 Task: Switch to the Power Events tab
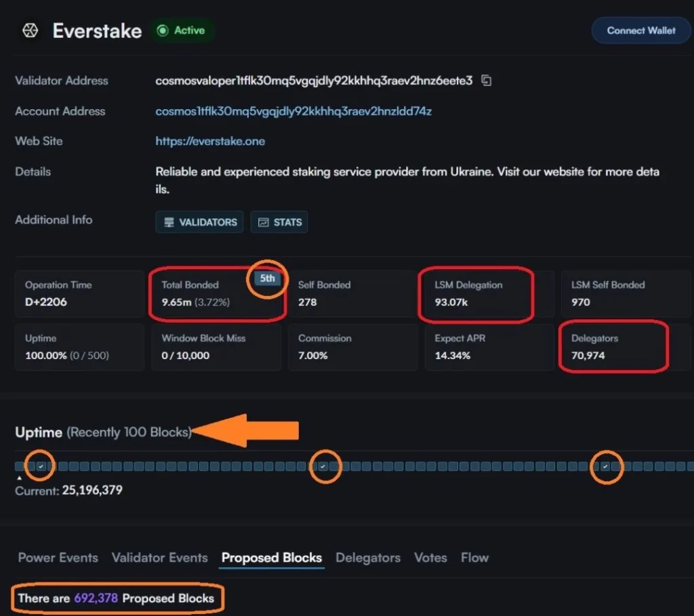58,558
